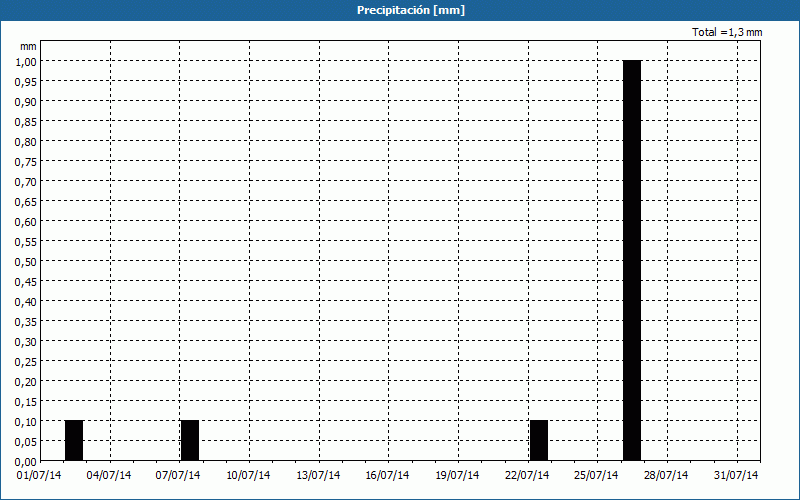Image resolution: width=800 pixels, height=500 pixels.
Task: Click the 04/07/14 date label
Action: [109, 475]
